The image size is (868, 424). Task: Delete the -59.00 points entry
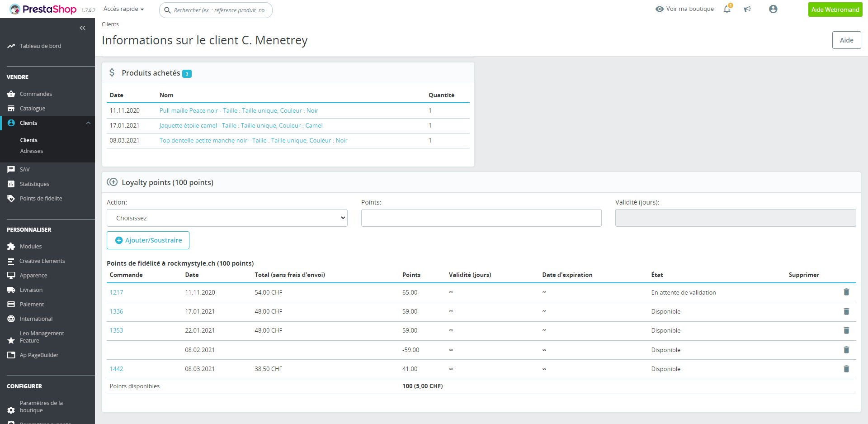(846, 350)
